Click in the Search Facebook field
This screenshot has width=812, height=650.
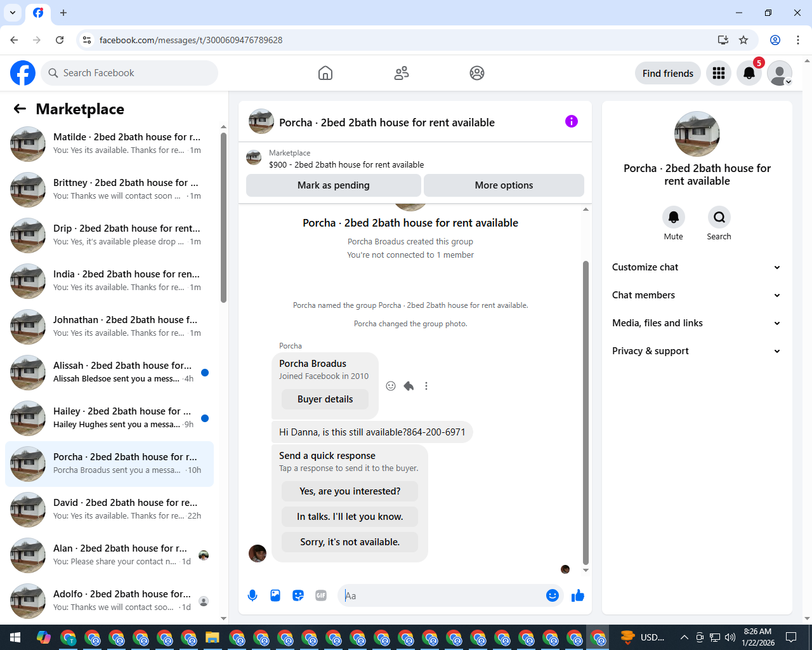tap(129, 73)
